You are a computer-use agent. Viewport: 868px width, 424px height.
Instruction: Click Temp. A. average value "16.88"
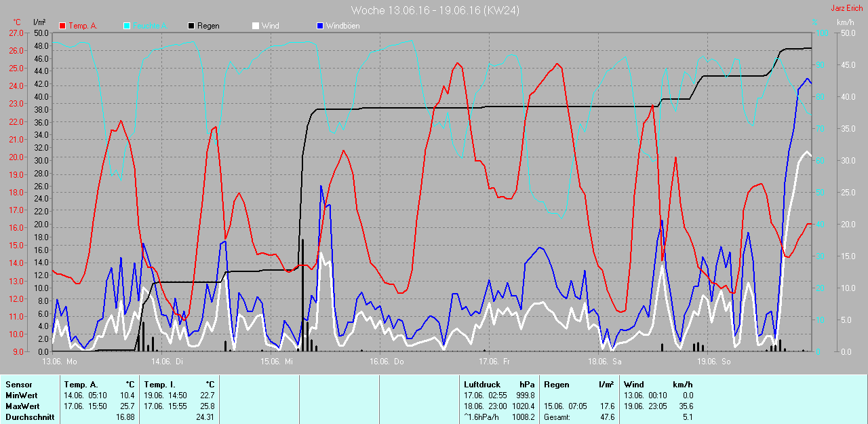tap(125, 417)
